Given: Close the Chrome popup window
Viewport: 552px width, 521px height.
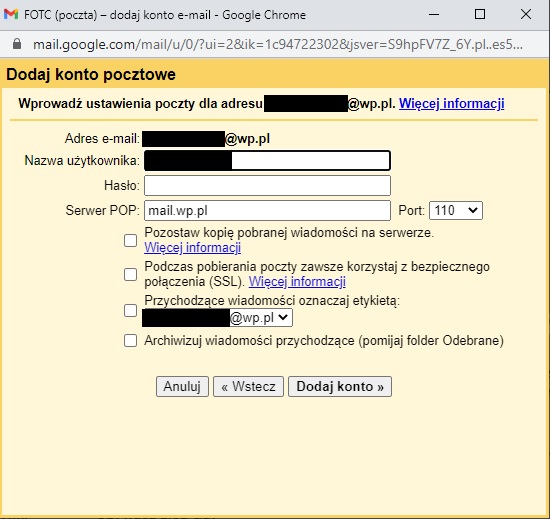Looking at the screenshot, I should point(526,14).
